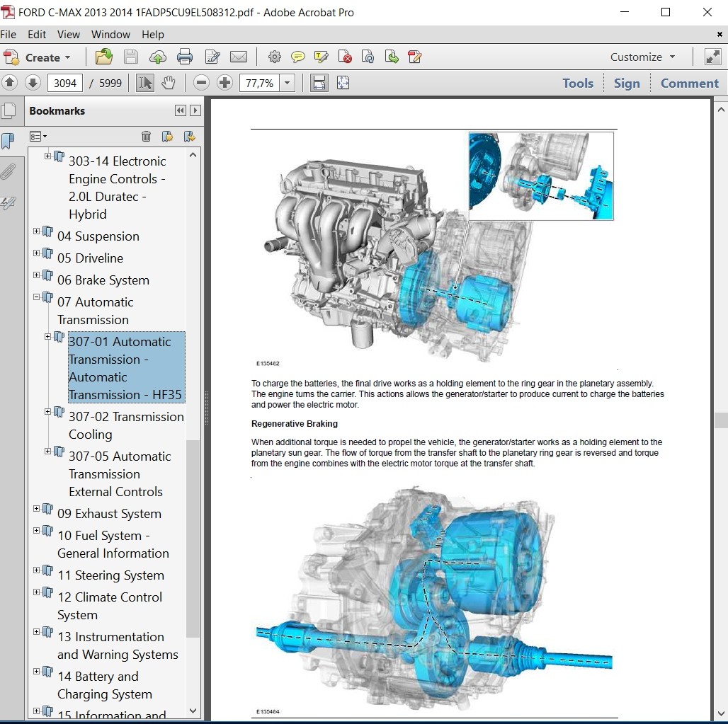This screenshot has width=728, height=724.
Task: Open the Create PDF menu
Action: click(37, 57)
